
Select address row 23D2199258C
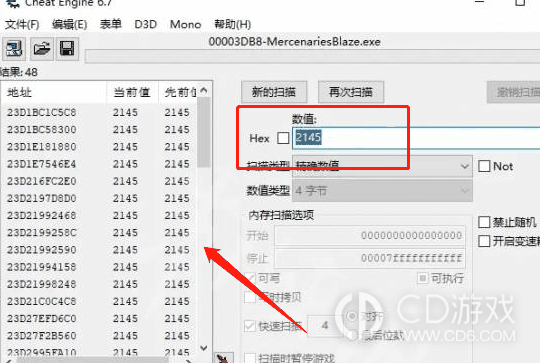[99, 233]
